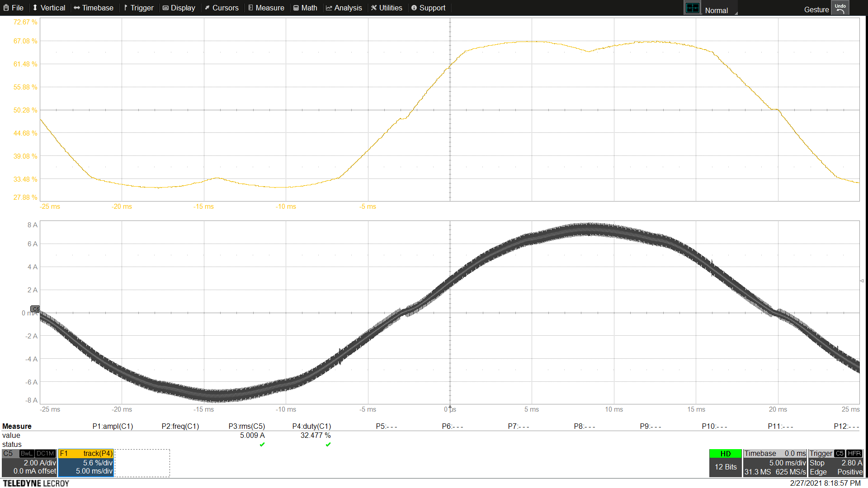Click the trigger level marker at right grid edge
The height and width of the screenshot is (488, 868).
pos(862,281)
